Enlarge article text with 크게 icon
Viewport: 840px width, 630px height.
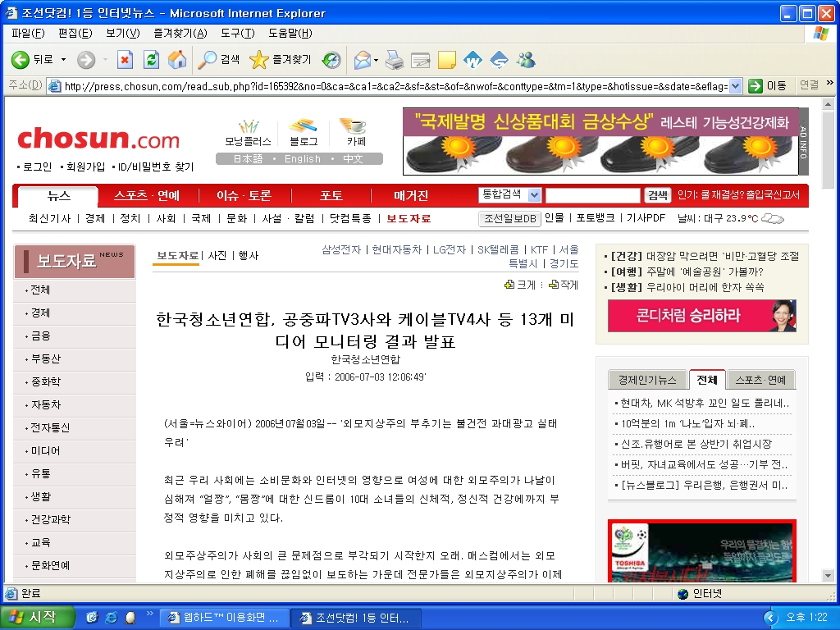click(x=519, y=285)
